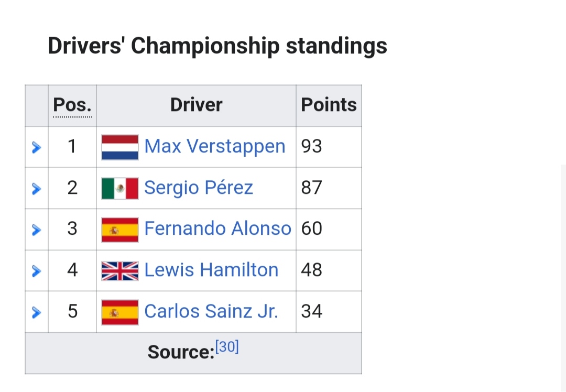The width and height of the screenshot is (566, 392).
Task: Click the Netherlands flag icon
Action: point(120,147)
